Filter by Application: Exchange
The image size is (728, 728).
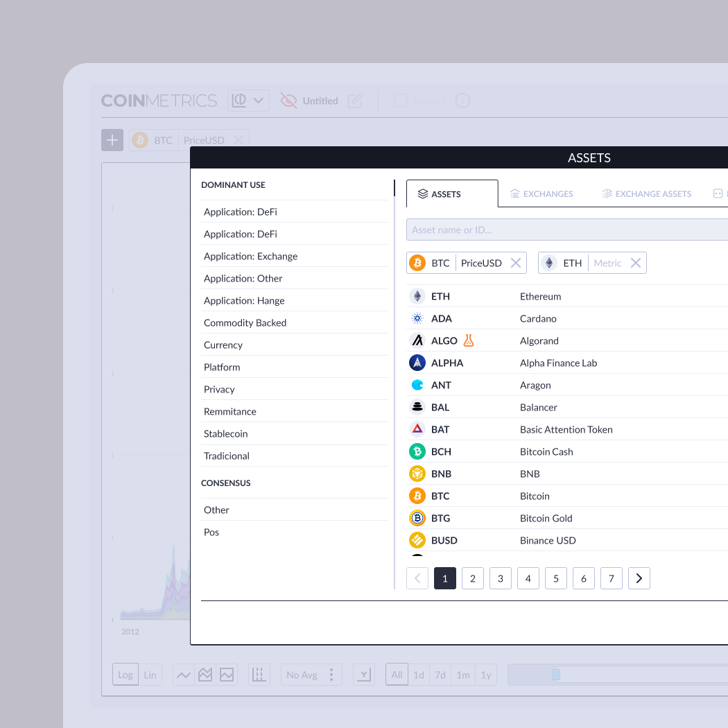point(295,257)
